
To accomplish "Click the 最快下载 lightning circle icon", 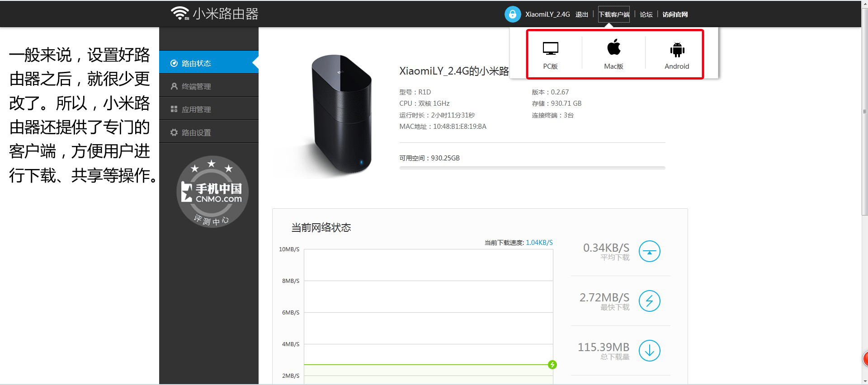I will (x=649, y=301).
